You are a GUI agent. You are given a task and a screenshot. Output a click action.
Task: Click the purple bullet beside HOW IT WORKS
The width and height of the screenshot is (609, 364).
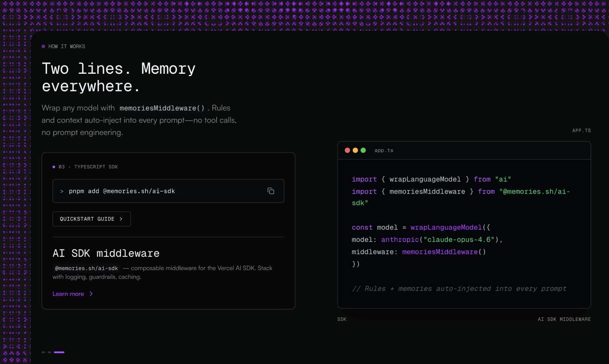[x=44, y=46]
